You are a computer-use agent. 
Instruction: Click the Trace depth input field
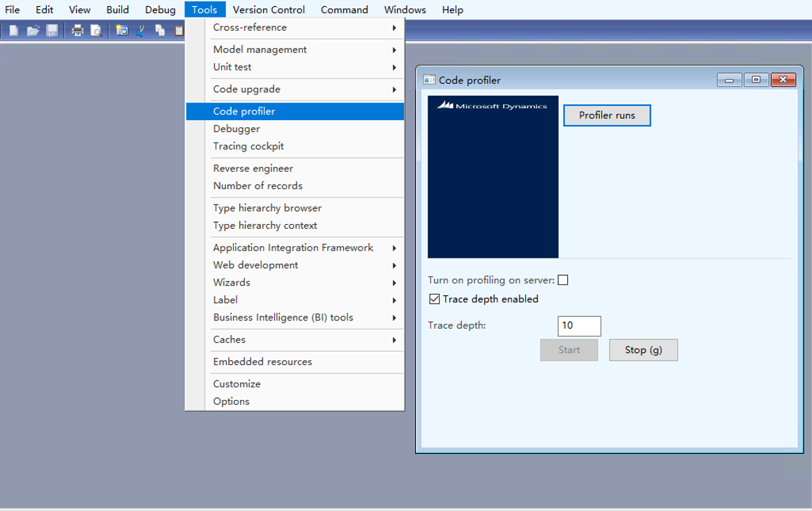(x=579, y=325)
